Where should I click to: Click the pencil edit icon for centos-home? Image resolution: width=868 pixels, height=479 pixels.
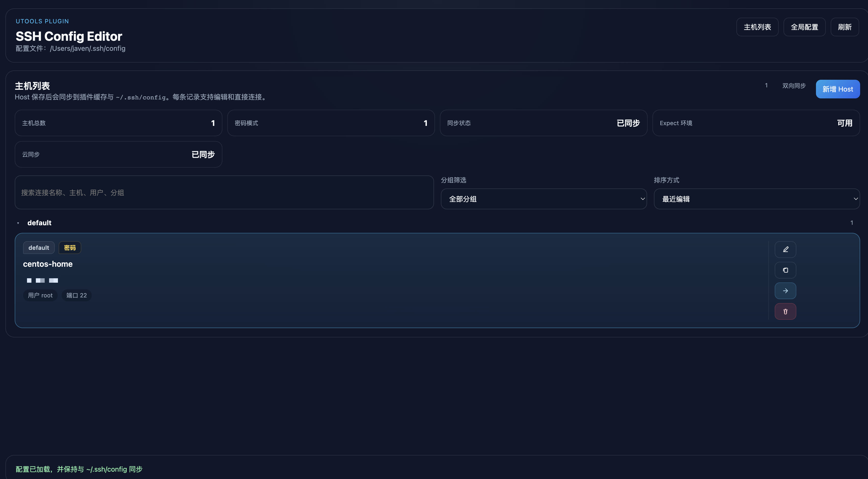pyautogui.click(x=785, y=249)
